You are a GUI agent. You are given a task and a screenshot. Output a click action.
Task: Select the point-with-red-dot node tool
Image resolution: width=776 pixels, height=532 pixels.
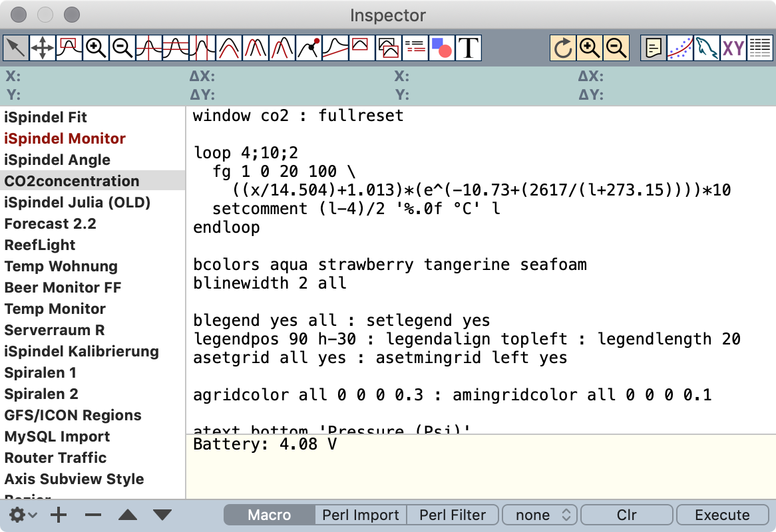point(309,48)
